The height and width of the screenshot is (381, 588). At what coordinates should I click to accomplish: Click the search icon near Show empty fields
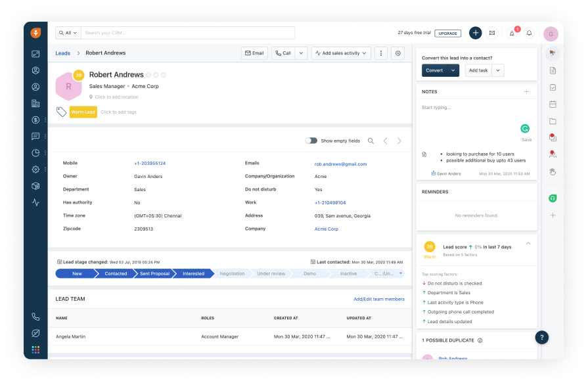tap(371, 141)
